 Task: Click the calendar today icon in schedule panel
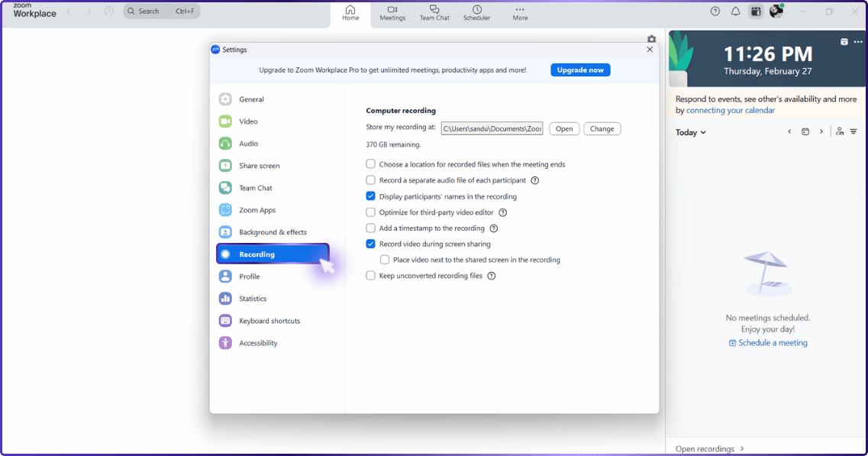[805, 132]
